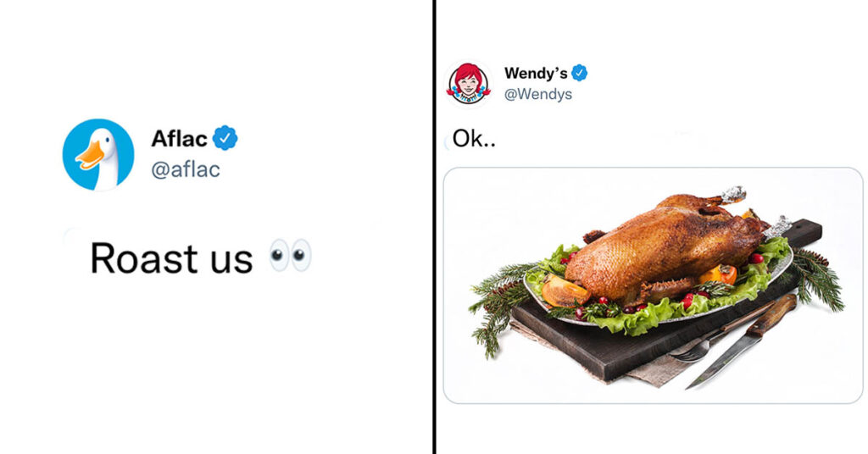The image size is (868, 454).
Task: Open the Aflac display name
Action: [x=180, y=138]
